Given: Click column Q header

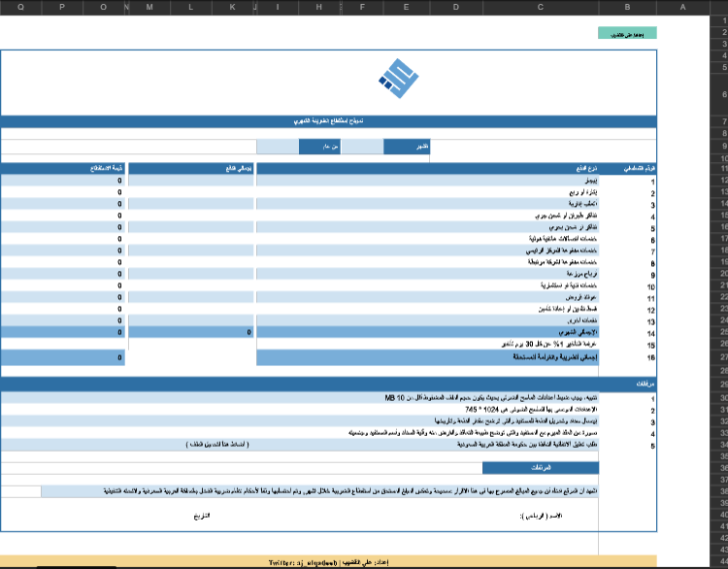Looking at the screenshot, I should [20, 7].
